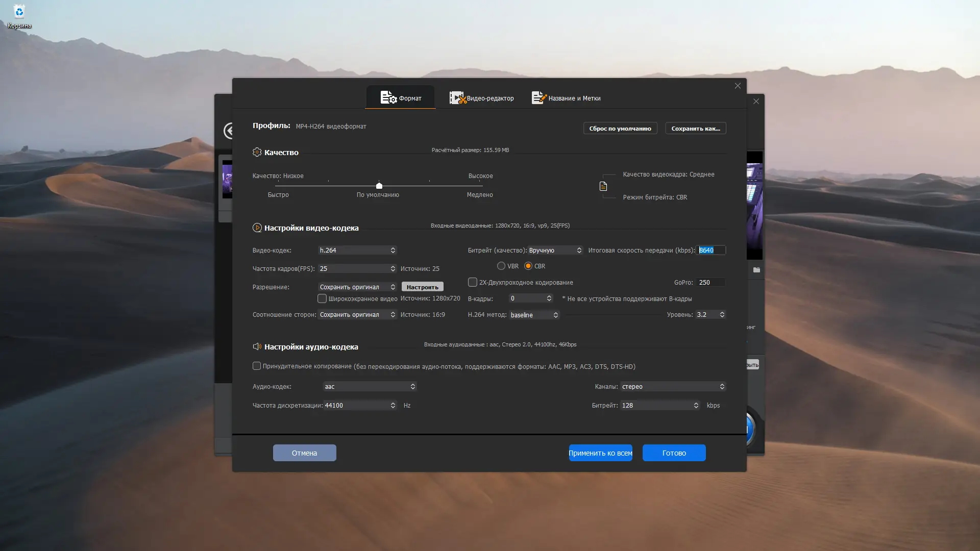The height and width of the screenshot is (551, 980).
Task: Click the итоговая скорость передачи input field
Action: [x=712, y=250]
